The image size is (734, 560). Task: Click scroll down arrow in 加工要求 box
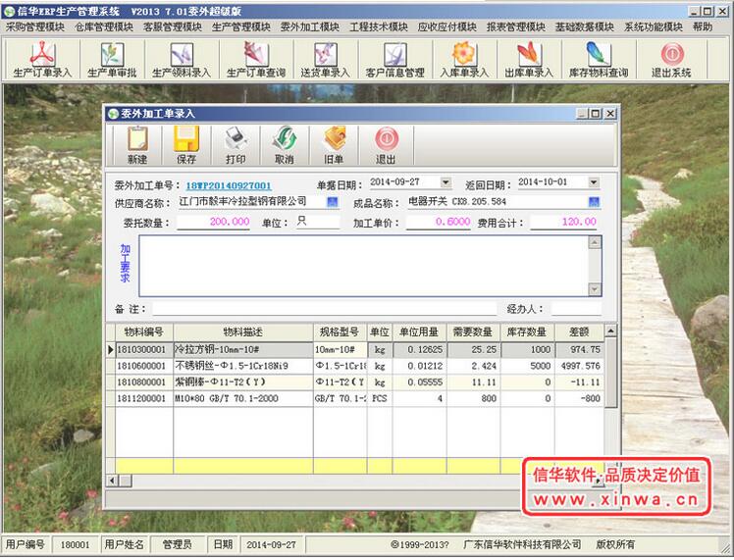point(595,289)
